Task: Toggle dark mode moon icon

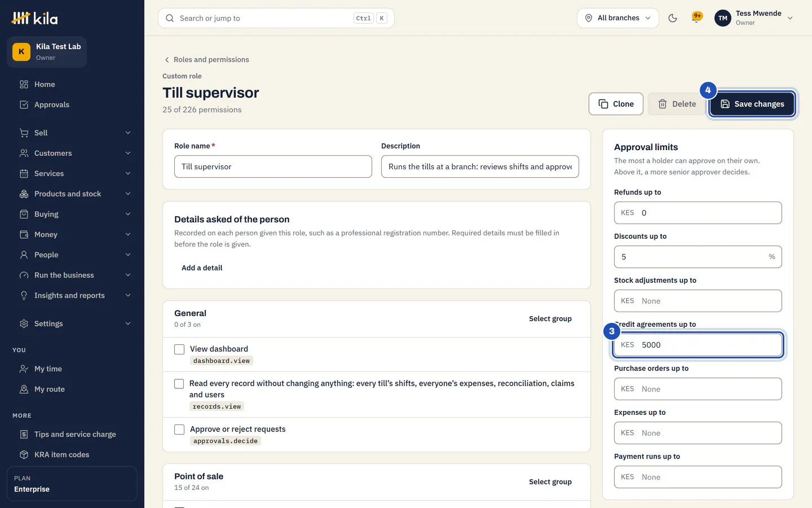Action: [672, 18]
